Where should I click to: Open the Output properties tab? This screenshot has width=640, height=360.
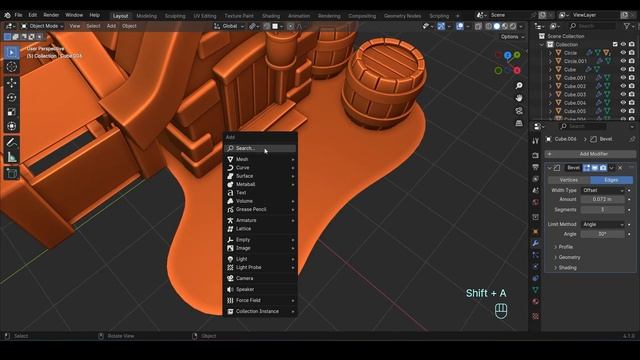[x=536, y=167]
